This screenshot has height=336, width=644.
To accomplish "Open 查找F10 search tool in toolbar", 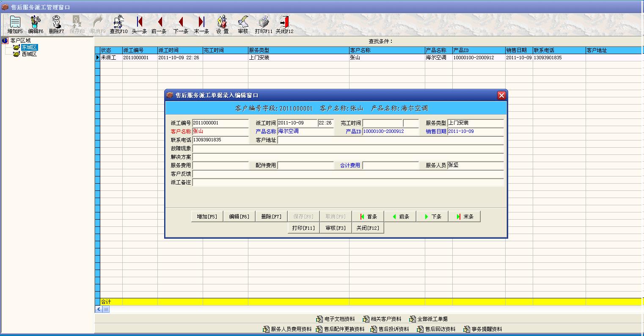I will 118,25.
